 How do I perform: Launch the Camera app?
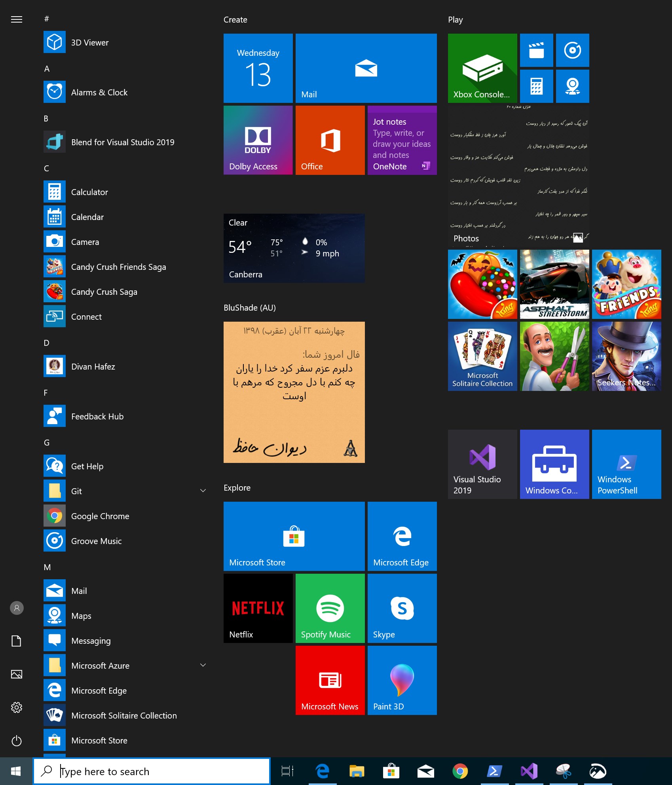click(125, 242)
